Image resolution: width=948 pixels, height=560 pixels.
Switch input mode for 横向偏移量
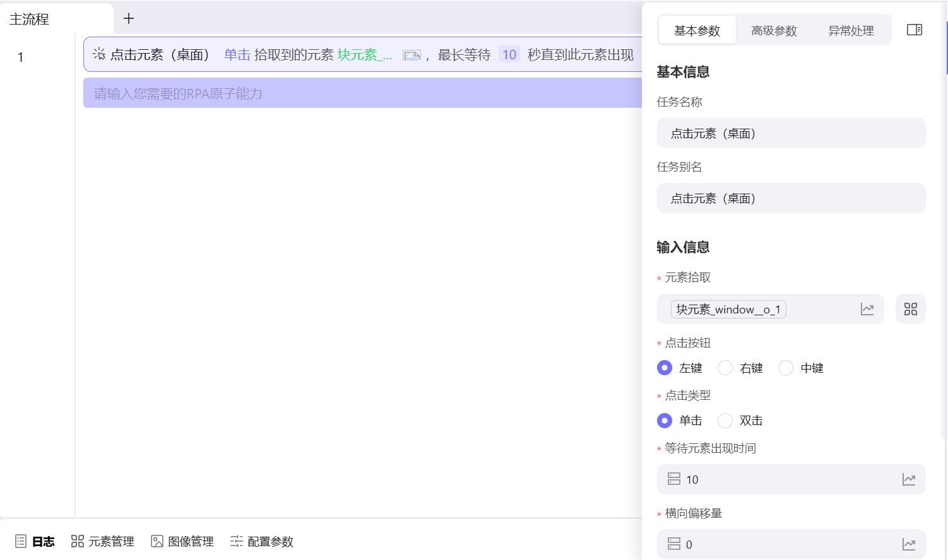672,544
